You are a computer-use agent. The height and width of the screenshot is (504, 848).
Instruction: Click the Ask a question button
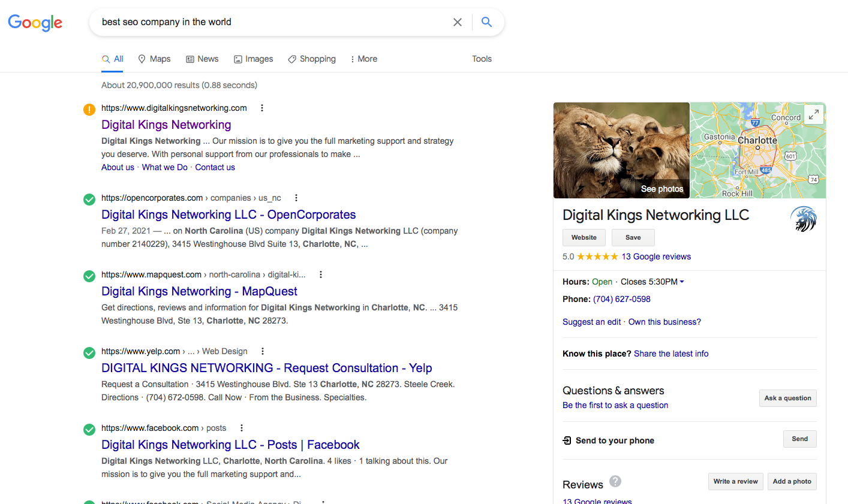pyautogui.click(x=788, y=398)
